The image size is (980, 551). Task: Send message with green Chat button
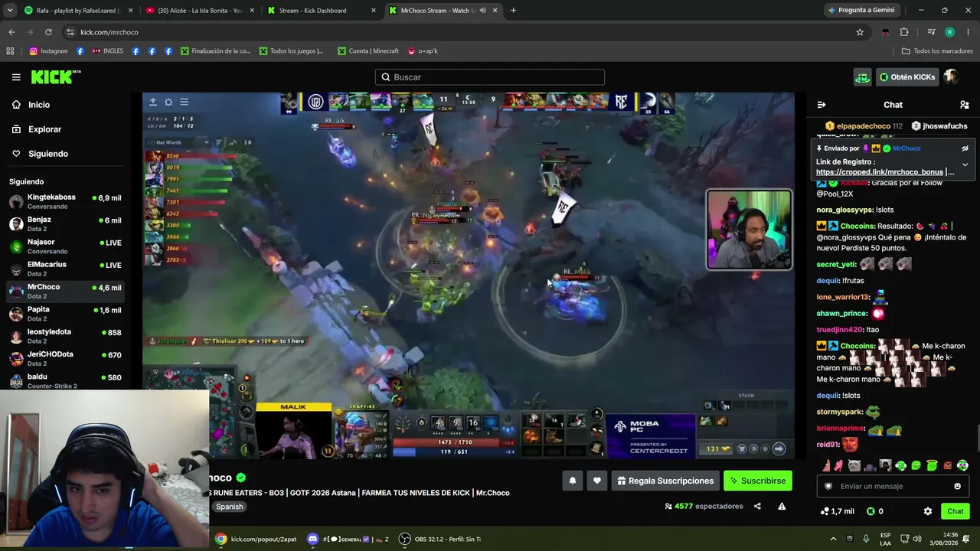pos(955,511)
